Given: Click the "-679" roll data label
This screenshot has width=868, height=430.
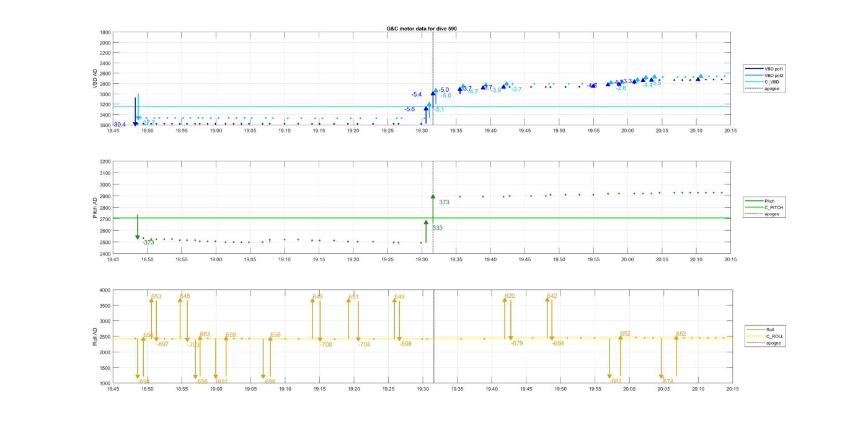Looking at the screenshot, I should click(x=517, y=344).
